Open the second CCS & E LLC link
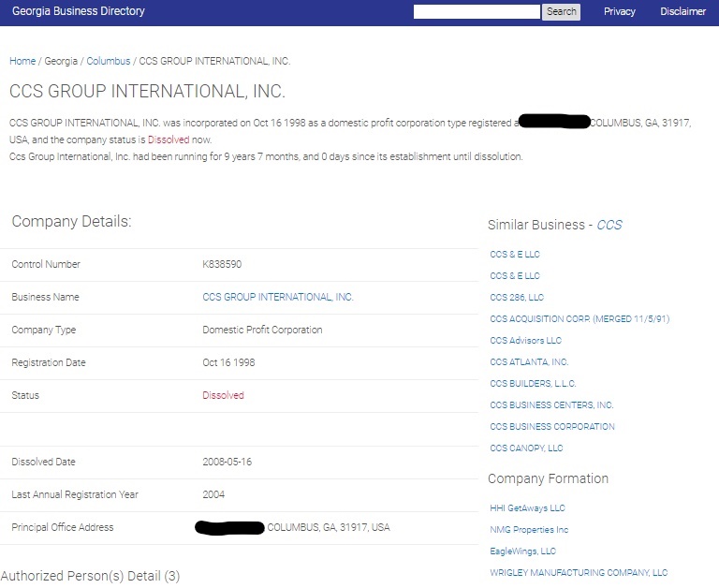The image size is (719, 588). (x=515, y=275)
